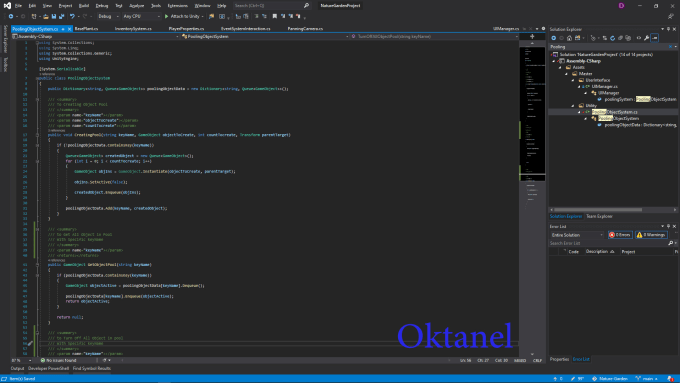
Task: Click the bookmark icon in the toolbar
Action: click(275, 16)
